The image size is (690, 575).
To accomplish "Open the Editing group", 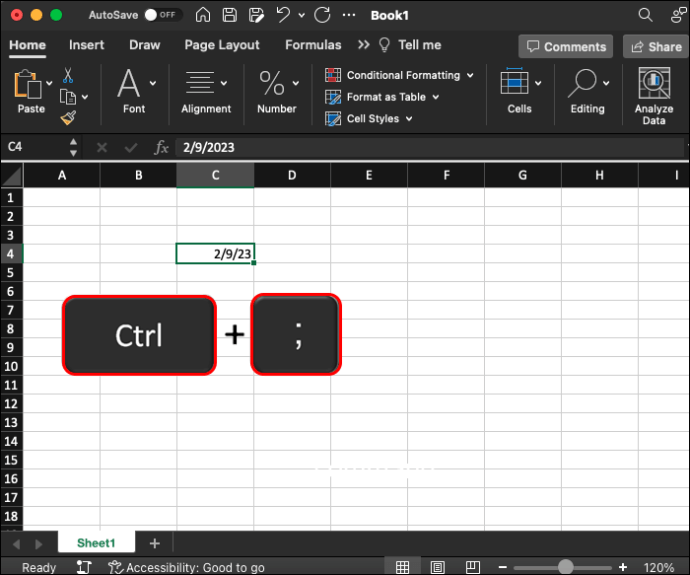I will click(x=588, y=91).
